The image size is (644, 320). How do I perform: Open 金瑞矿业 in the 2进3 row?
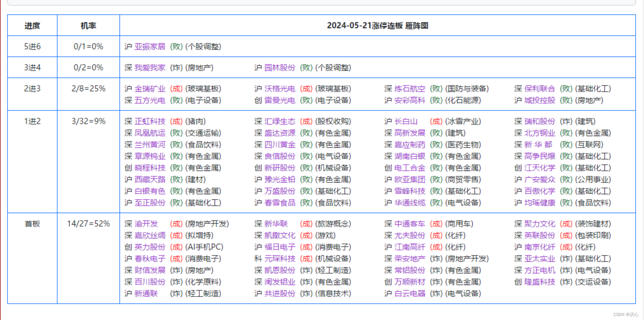point(150,89)
